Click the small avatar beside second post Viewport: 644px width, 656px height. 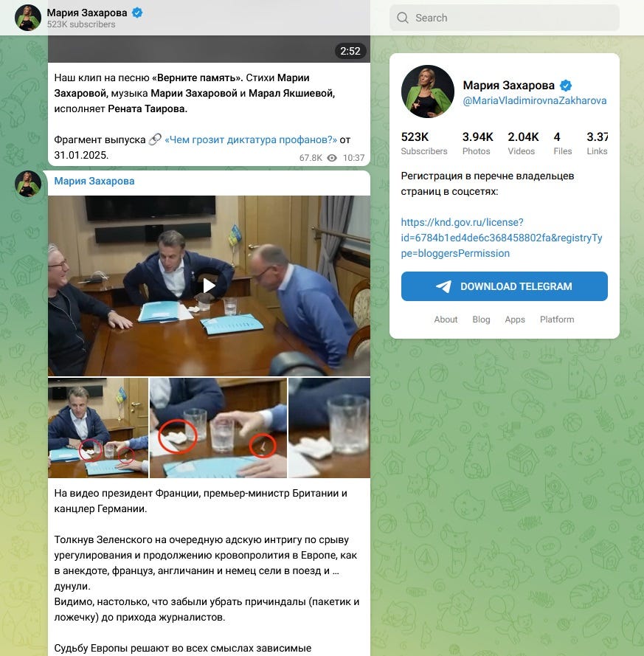click(28, 184)
